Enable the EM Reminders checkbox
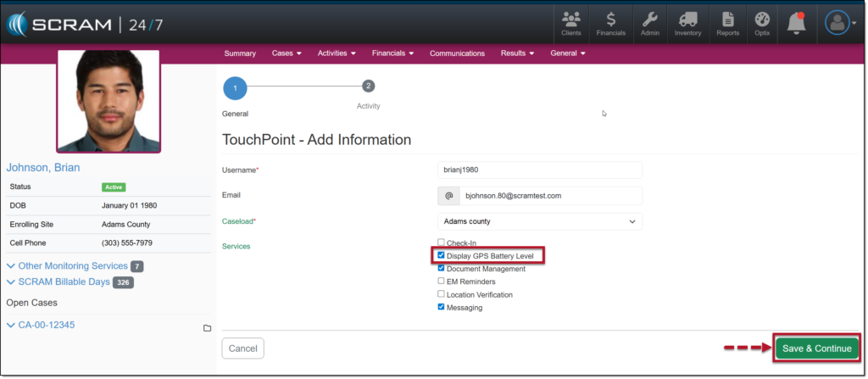This screenshot has width=868, height=379. (441, 281)
